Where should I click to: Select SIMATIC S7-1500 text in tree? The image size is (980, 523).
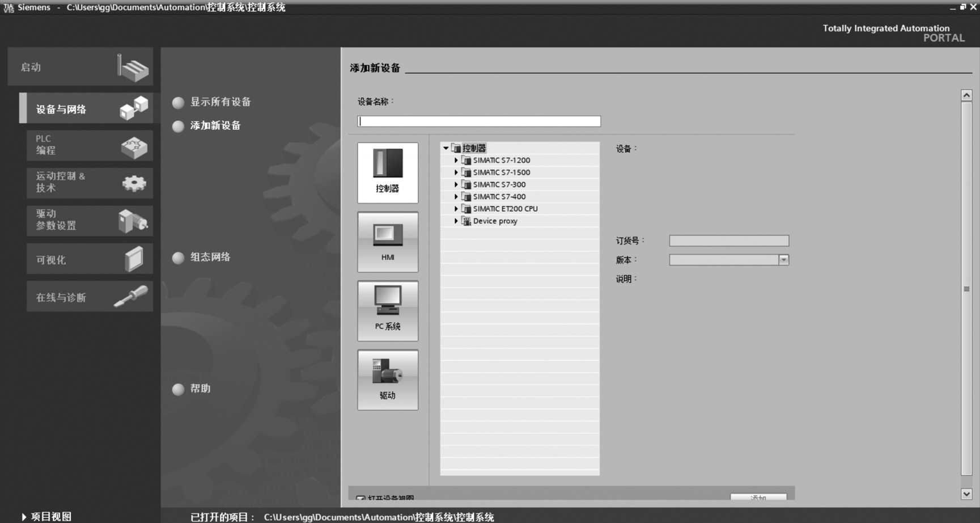click(502, 172)
